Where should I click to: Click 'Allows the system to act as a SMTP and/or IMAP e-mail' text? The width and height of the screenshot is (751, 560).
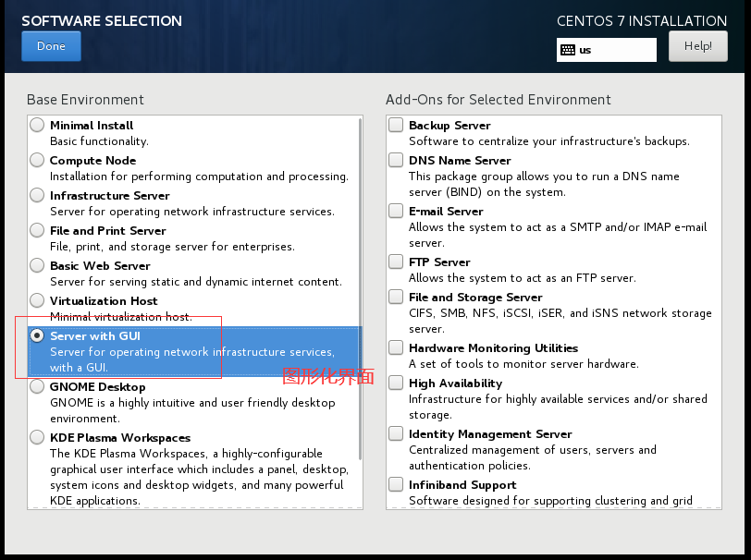[558, 227]
